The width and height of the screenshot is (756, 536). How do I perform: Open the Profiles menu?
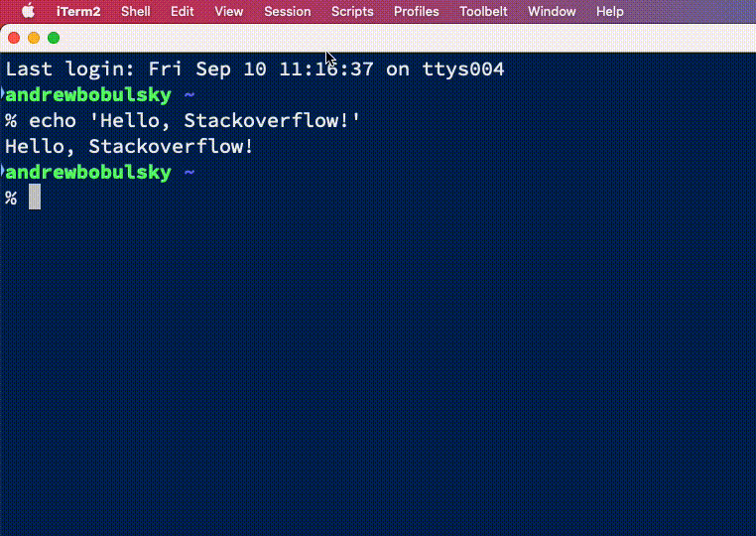pos(416,11)
